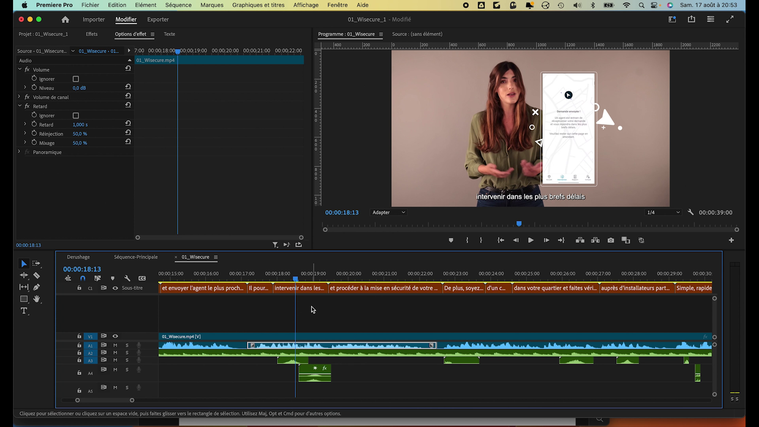The image size is (759, 427).
Task: Open the Séquence menu in the menu bar
Action: [x=178, y=5]
